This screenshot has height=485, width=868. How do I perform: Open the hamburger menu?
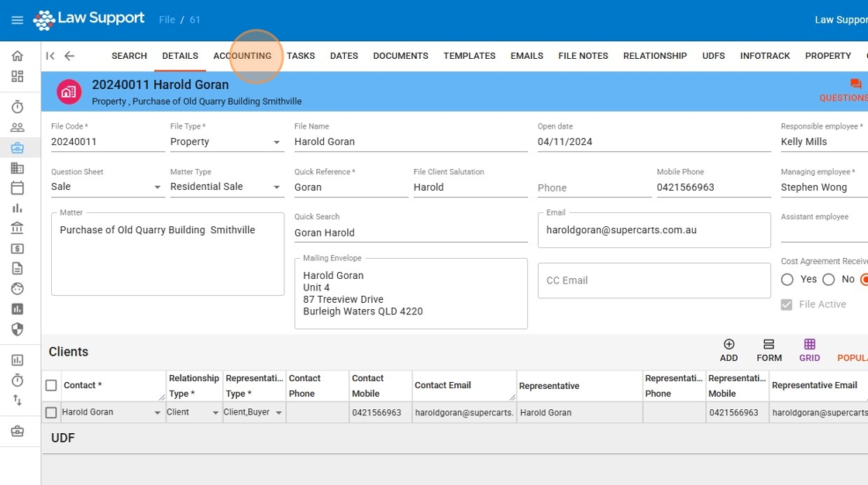[x=17, y=20]
